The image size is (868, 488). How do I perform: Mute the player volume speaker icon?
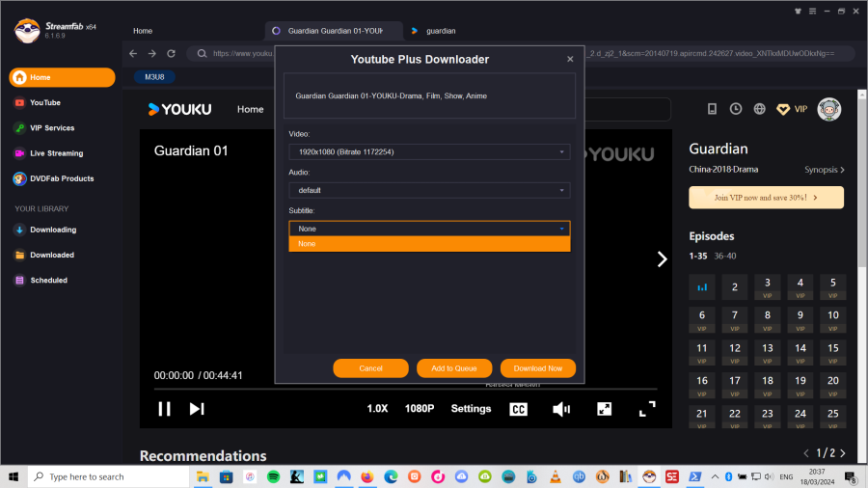[561, 409]
